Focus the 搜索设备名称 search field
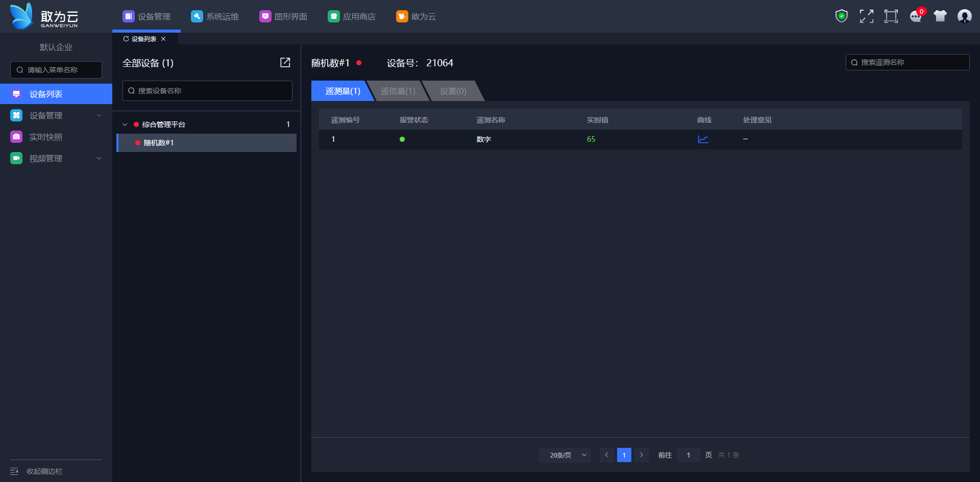 point(207,91)
